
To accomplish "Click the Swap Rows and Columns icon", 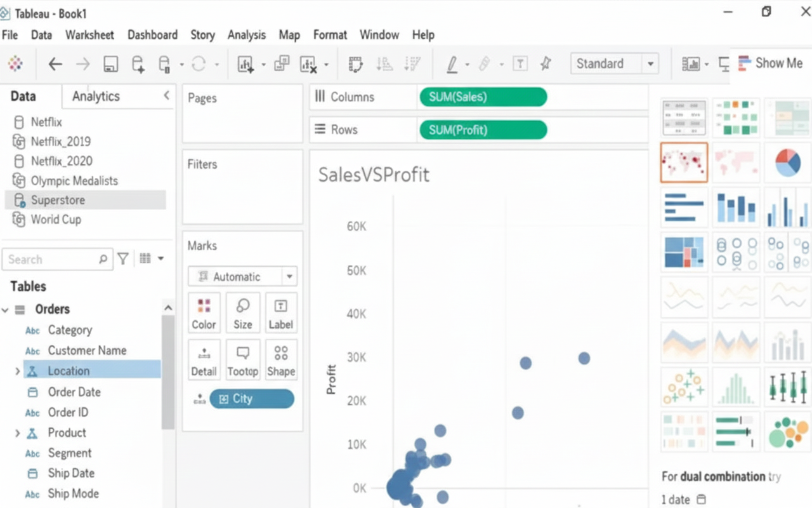I will point(355,64).
